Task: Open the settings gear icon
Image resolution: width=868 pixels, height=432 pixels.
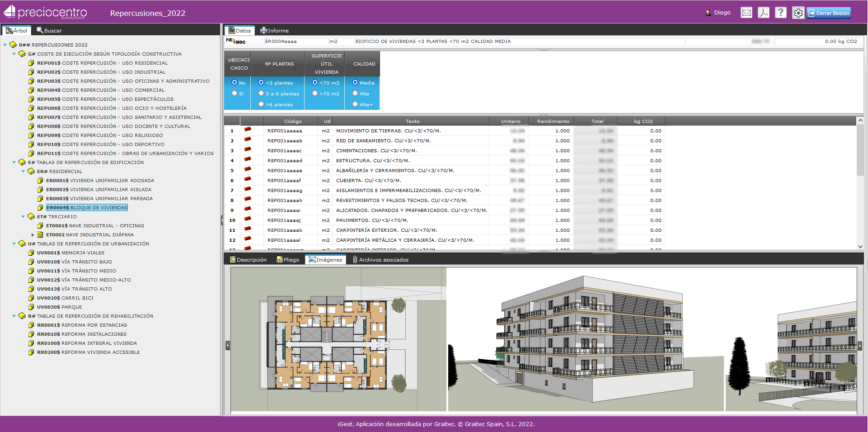Action: click(x=798, y=13)
